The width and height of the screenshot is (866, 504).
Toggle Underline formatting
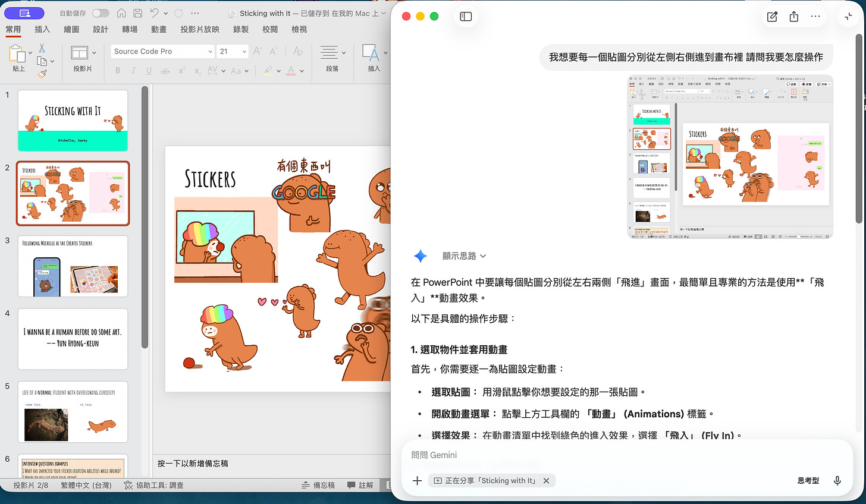tap(149, 71)
